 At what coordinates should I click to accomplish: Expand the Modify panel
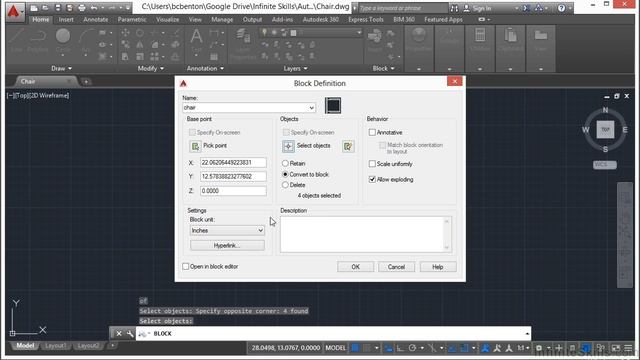coord(151,69)
